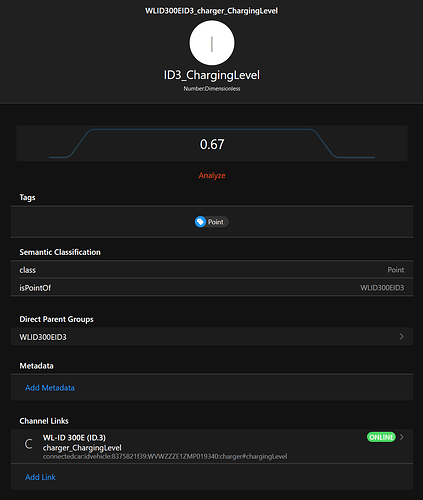Click the channel link C icon
423x500 pixels.
pyautogui.click(x=29, y=444)
